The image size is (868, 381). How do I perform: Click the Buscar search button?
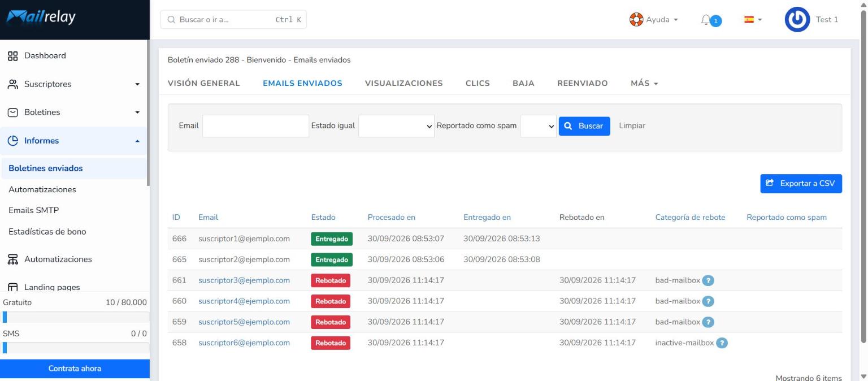point(584,126)
